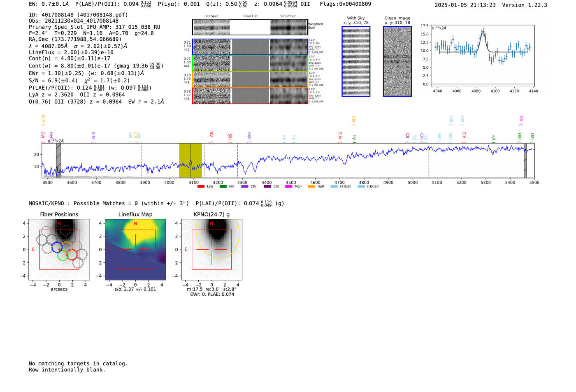Screen dimensions: 576x392
Task: Select the red-bordered 2D fiber spectrum row
Action: click(250, 96)
